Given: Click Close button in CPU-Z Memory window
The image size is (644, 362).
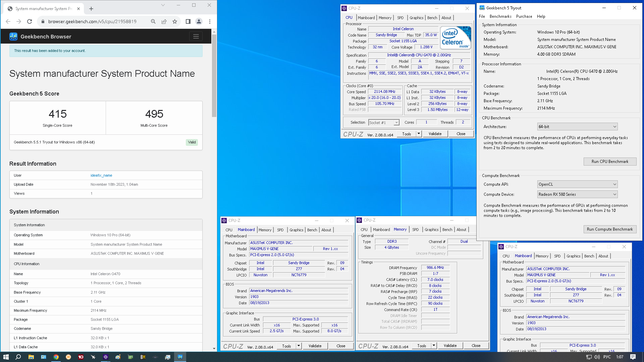Looking at the screenshot, I should pos(476,346).
